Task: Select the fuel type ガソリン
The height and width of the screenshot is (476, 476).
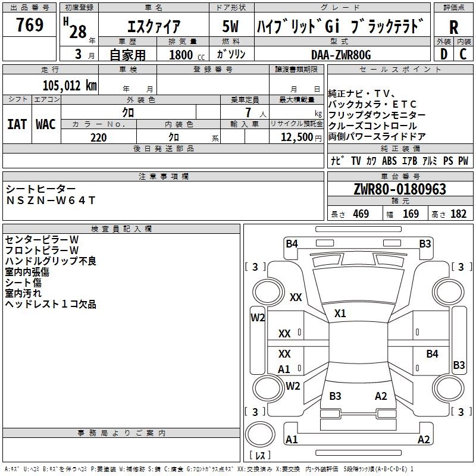Action: click(x=231, y=54)
